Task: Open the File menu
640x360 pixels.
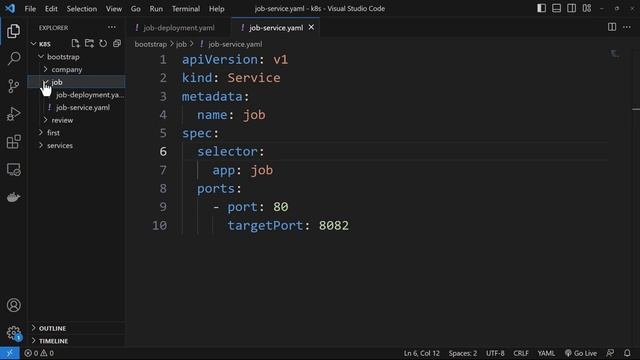Action: [x=30, y=9]
